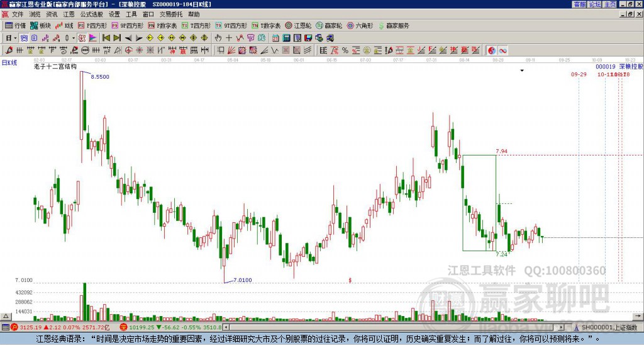Open the P四方形 tool
644x345 pixels.
92,25
